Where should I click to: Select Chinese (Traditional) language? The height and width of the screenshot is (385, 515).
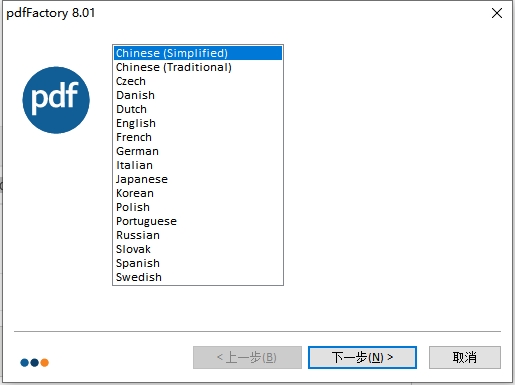198,67
